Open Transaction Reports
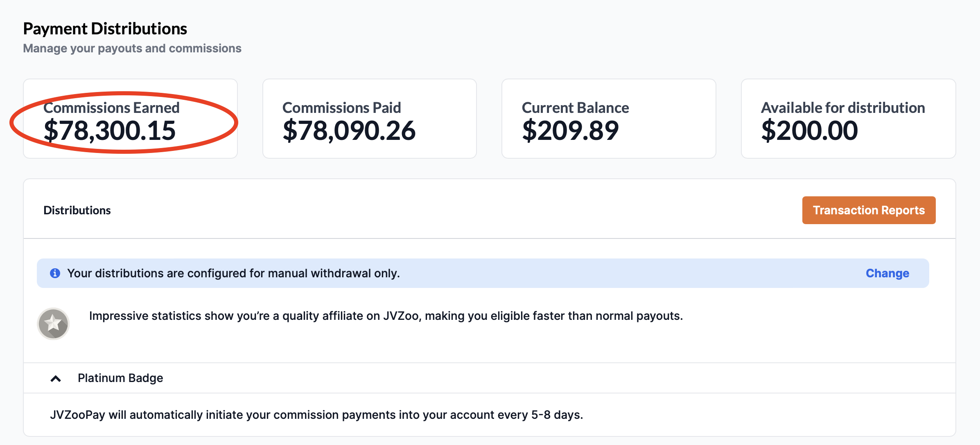The width and height of the screenshot is (980, 445). (869, 210)
